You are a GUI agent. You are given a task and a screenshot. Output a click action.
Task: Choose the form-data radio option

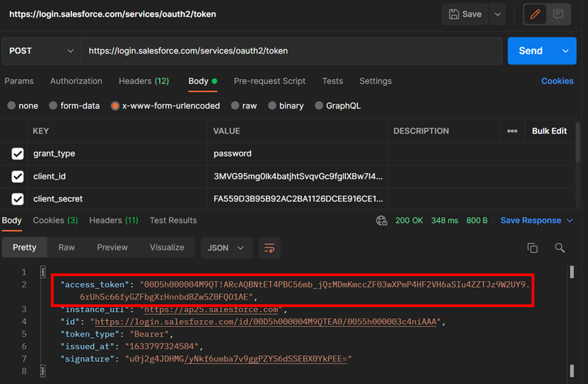click(x=53, y=106)
